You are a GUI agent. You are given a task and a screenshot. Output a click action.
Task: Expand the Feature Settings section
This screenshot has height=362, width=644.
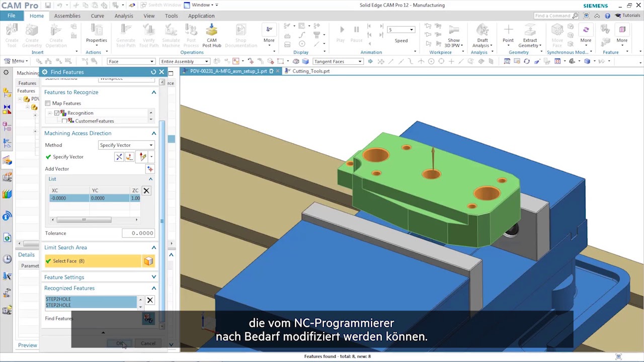(x=154, y=277)
